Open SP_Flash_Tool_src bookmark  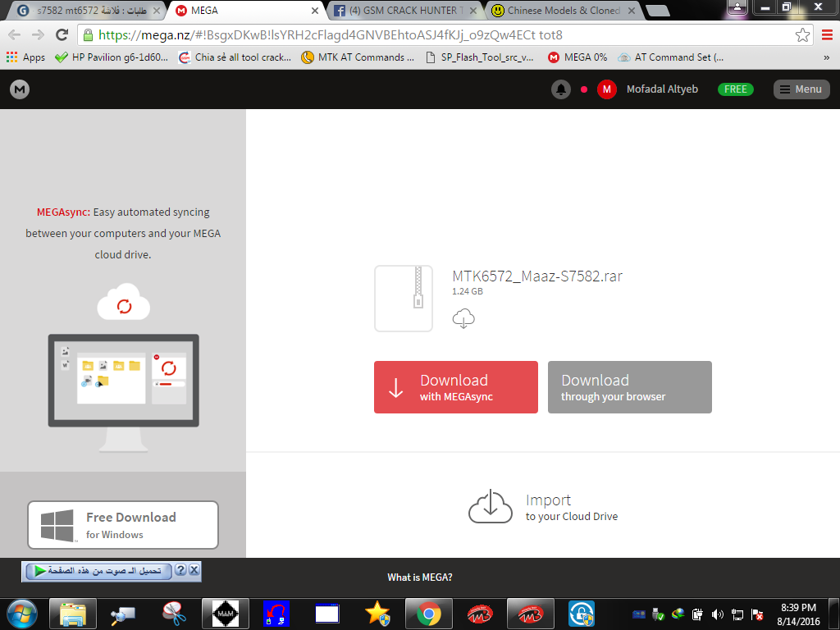click(479, 57)
